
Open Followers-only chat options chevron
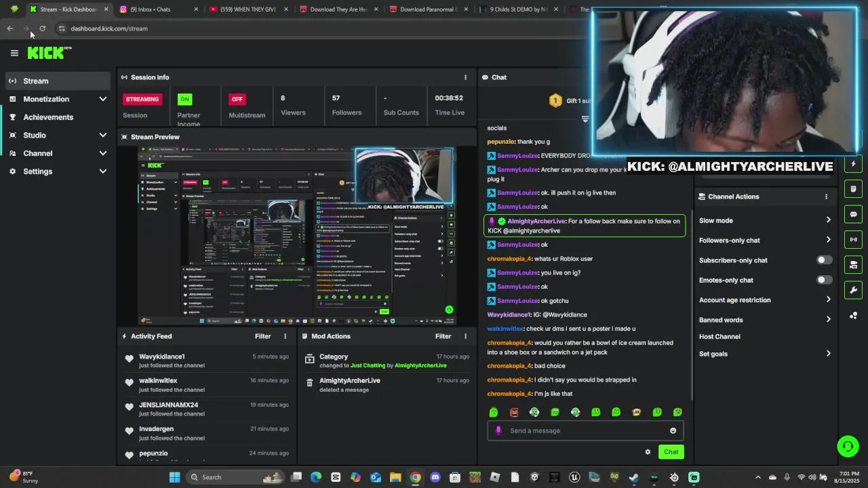click(828, 240)
